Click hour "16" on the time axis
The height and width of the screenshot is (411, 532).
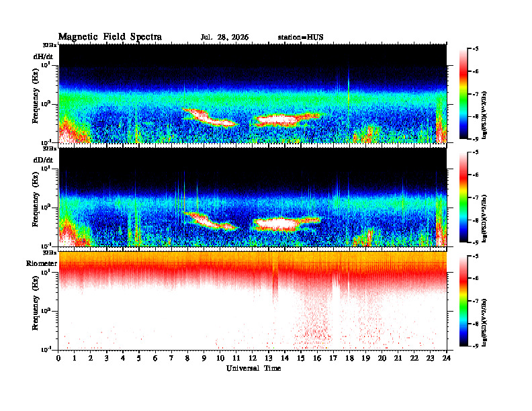(317, 359)
